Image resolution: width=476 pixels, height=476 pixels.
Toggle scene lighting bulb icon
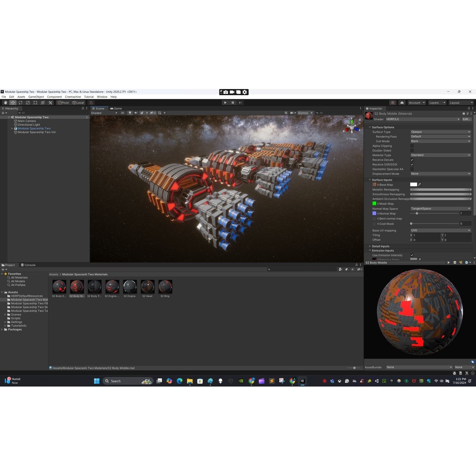click(x=130, y=113)
